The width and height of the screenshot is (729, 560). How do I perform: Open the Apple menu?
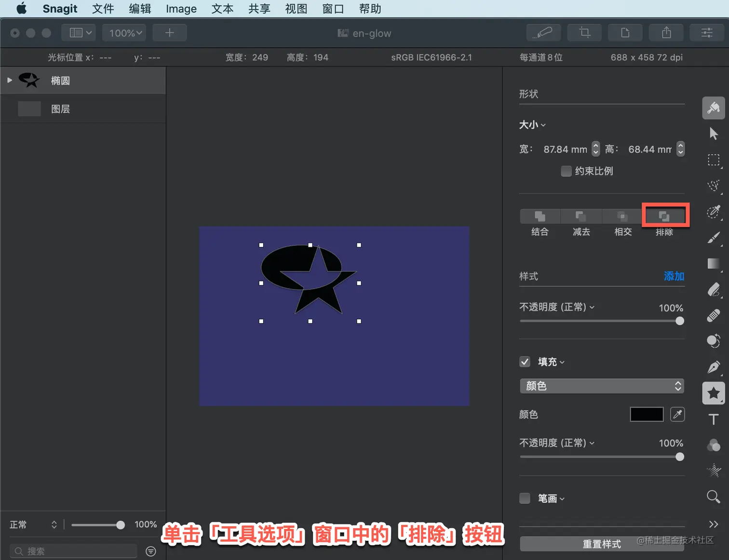click(x=22, y=9)
